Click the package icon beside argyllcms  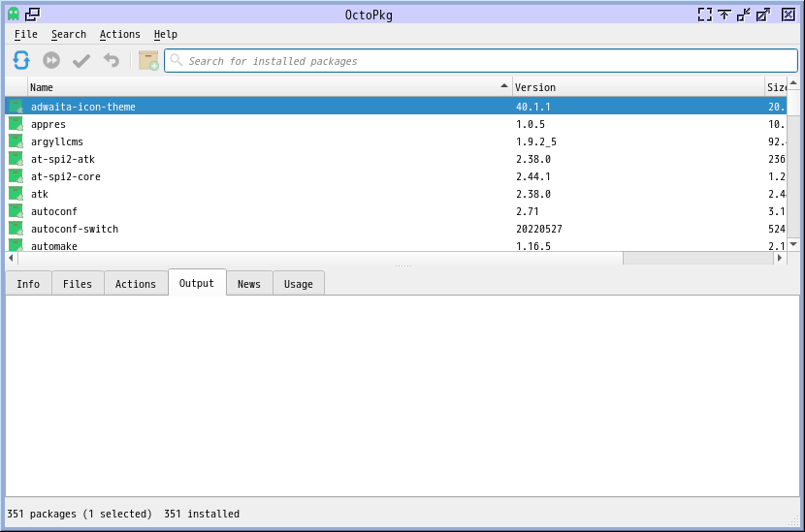point(16,141)
